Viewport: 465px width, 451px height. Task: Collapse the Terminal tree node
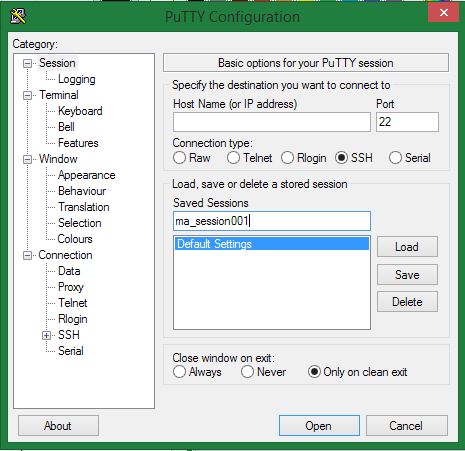(28, 95)
